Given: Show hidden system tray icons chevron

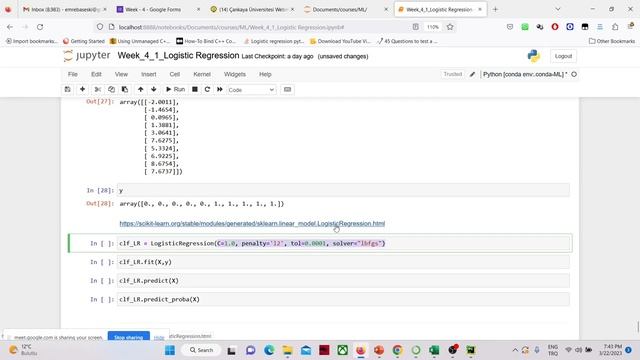Looking at the screenshot, I should pos(515,350).
